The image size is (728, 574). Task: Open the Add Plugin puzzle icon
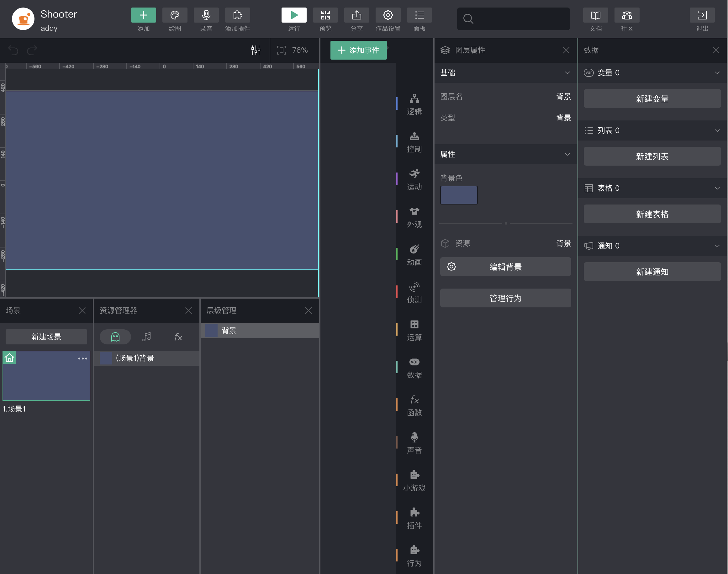tap(238, 15)
